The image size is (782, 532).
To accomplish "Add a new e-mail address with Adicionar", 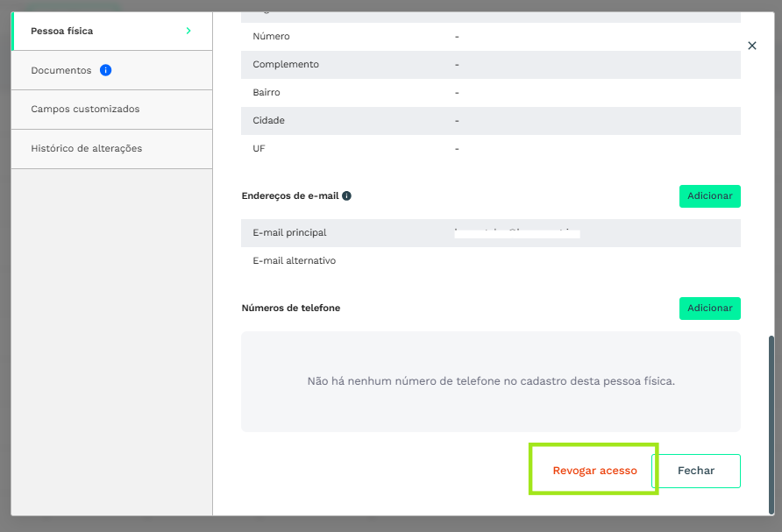I will coord(709,196).
